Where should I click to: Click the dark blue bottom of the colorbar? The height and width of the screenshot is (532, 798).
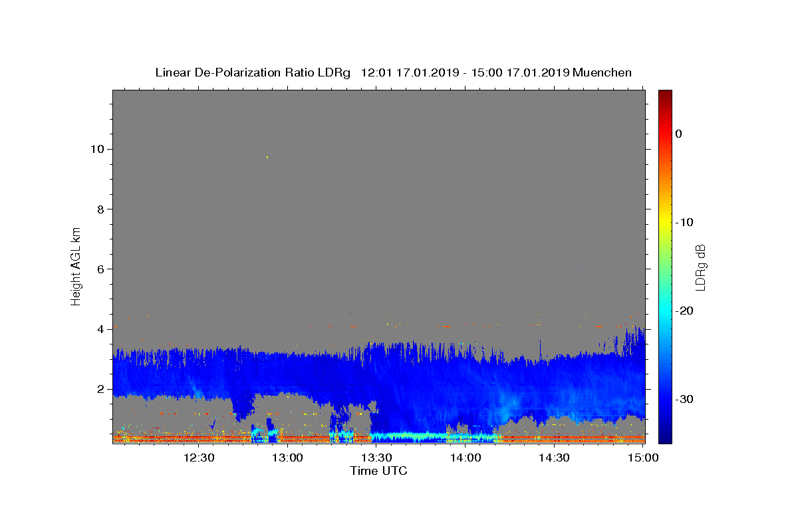point(665,438)
